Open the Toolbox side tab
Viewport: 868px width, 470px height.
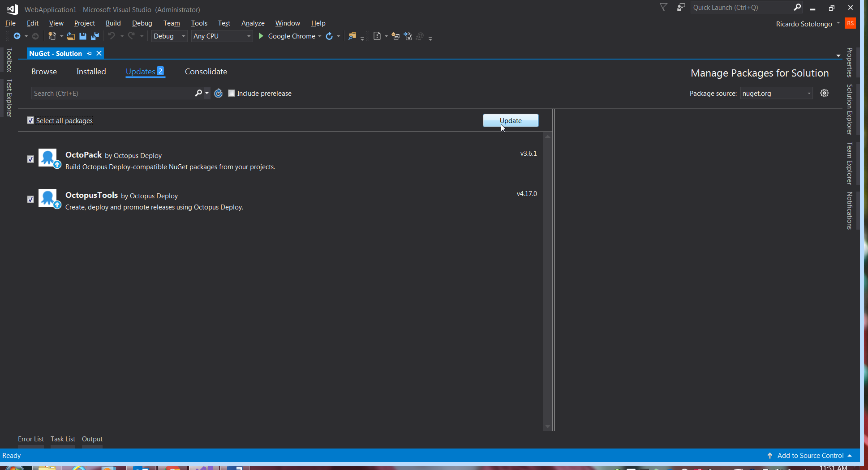tap(9, 60)
